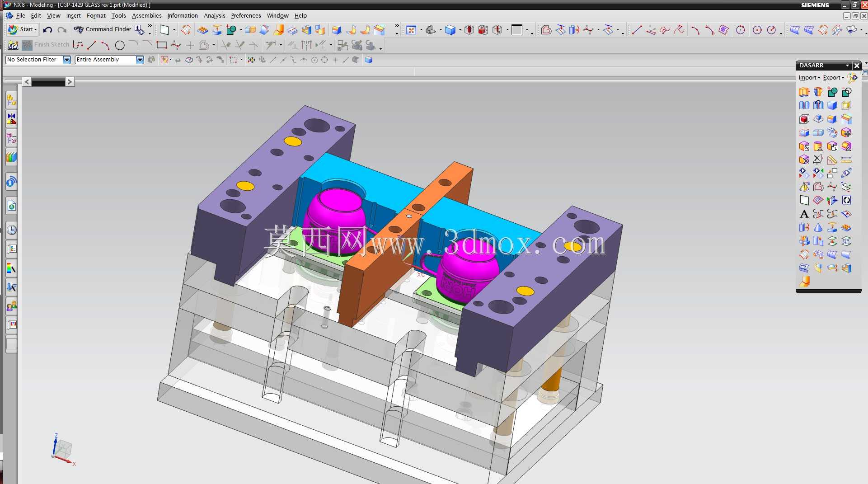
Task: Click the red cube icon in DASARR panel
Action: [x=804, y=119]
